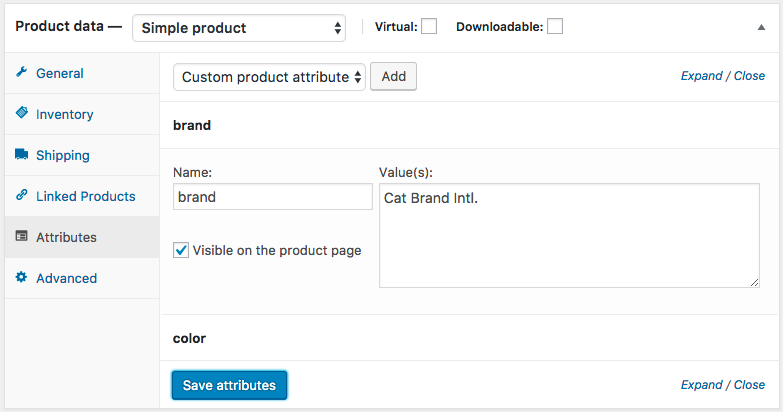Collapse Product data panel with triangle arrow
The image size is (783, 412).
click(761, 28)
